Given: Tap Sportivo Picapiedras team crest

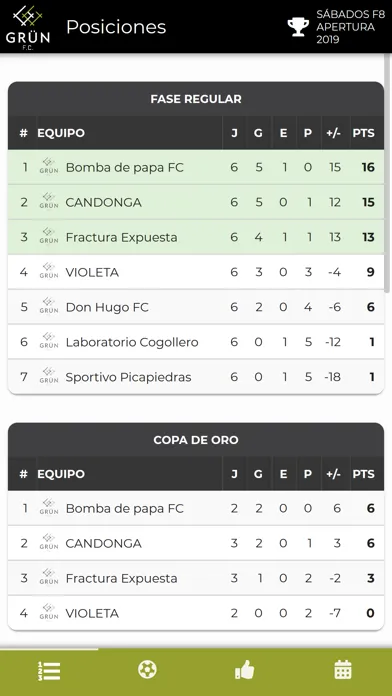Looking at the screenshot, I should (49, 376).
